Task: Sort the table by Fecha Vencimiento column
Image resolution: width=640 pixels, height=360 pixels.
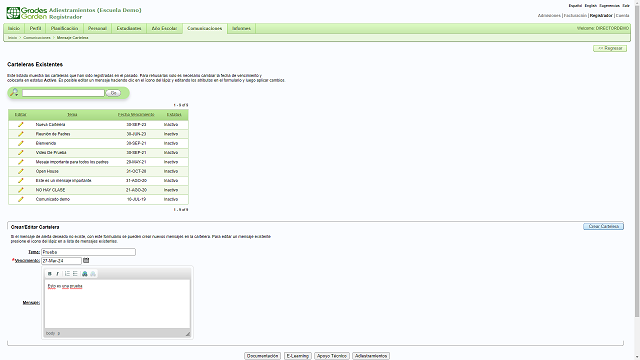Action: [x=136, y=115]
